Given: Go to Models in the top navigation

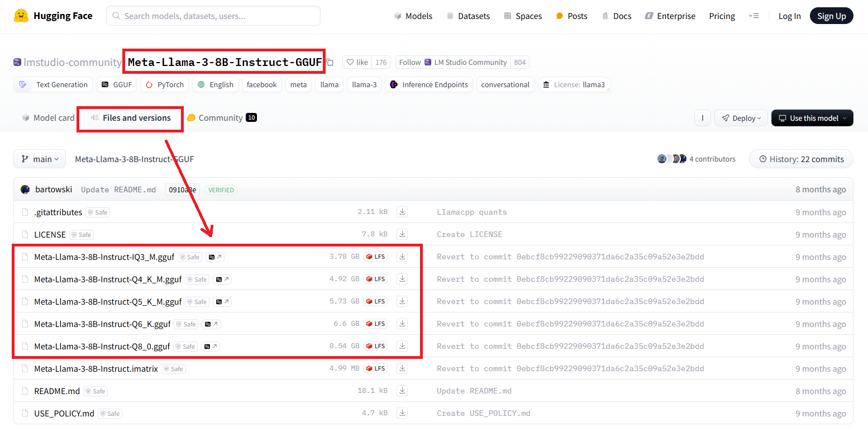Looking at the screenshot, I should pos(413,16).
